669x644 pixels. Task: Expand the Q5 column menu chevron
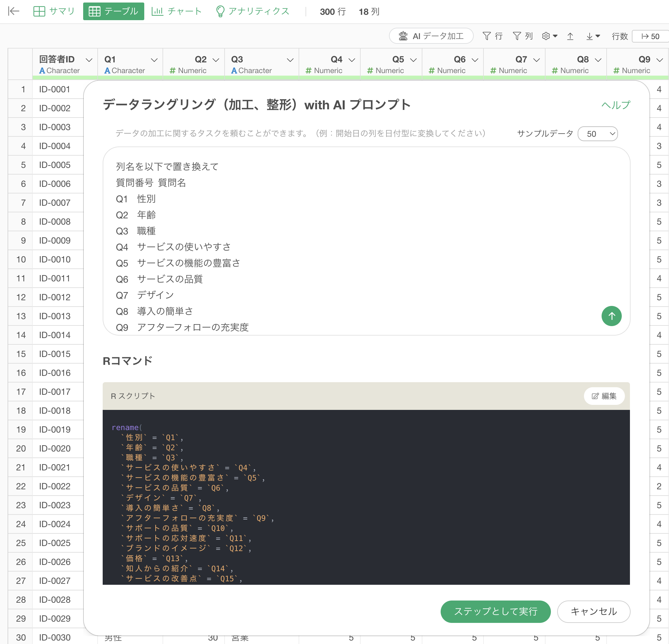413,60
